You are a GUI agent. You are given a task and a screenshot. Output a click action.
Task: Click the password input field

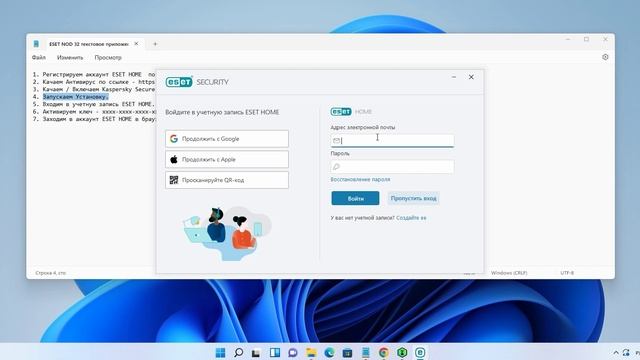pos(392,167)
